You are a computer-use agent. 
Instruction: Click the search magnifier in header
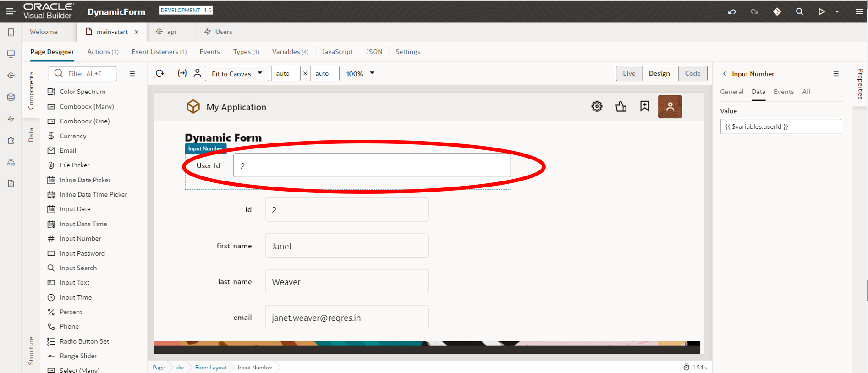click(x=799, y=11)
